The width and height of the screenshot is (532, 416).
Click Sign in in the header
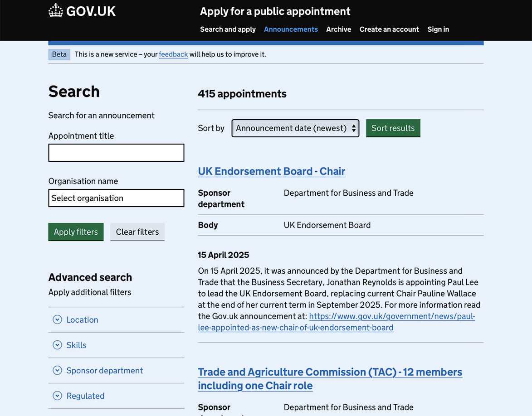tap(438, 29)
